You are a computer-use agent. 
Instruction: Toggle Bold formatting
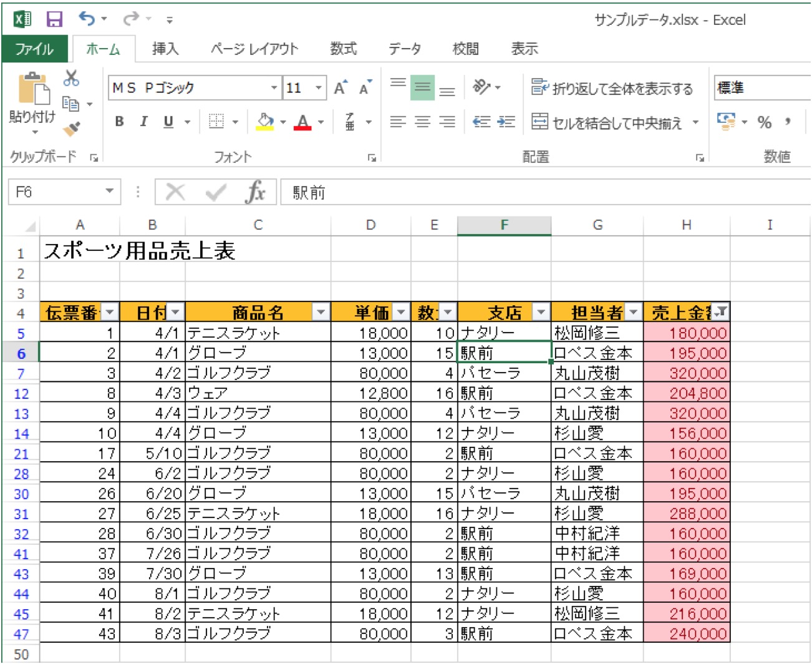(119, 122)
